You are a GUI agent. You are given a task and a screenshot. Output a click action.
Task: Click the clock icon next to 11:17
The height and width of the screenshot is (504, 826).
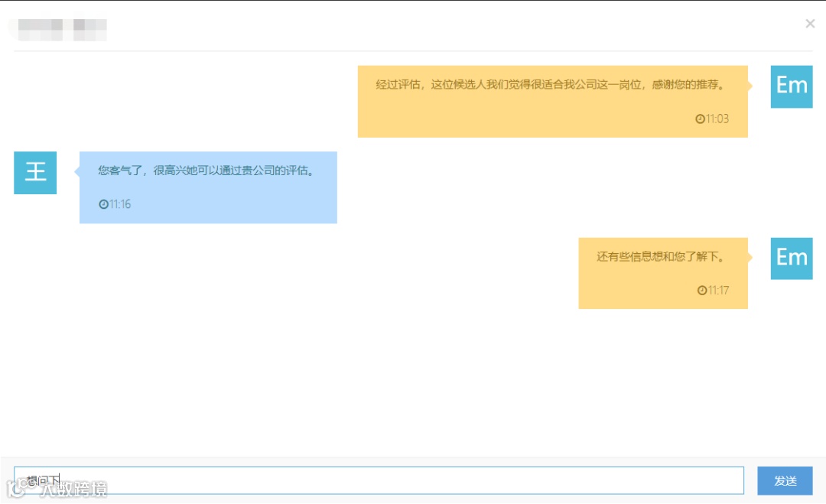point(701,290)
